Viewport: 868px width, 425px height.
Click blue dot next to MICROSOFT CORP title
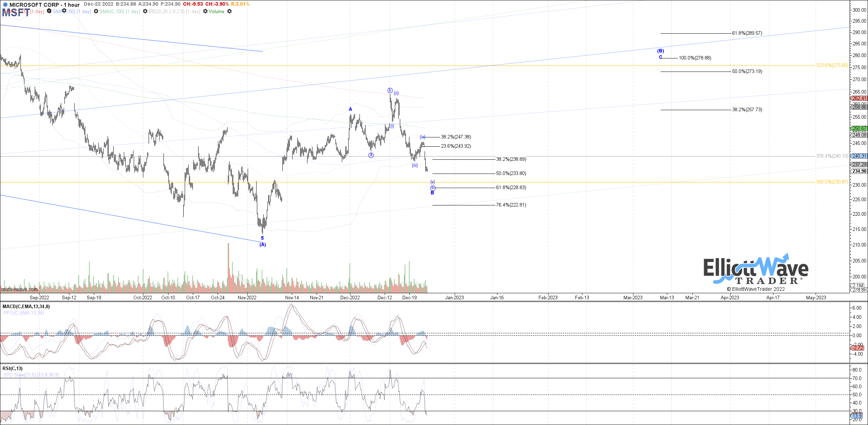(x=5, y=5)
